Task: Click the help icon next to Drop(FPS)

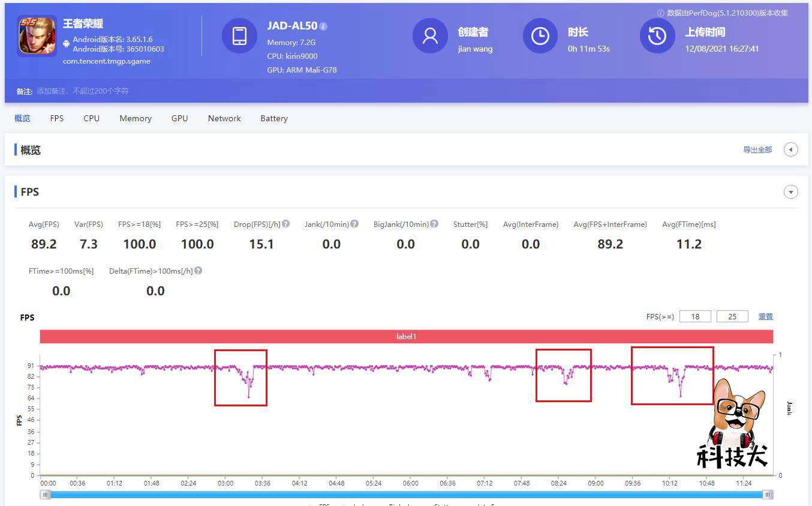Action: [x=286, y=224]
